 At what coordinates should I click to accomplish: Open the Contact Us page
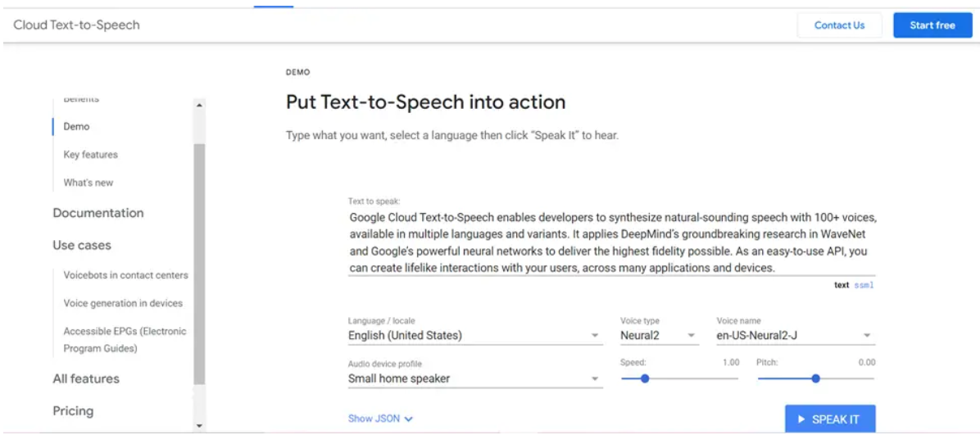839,25
